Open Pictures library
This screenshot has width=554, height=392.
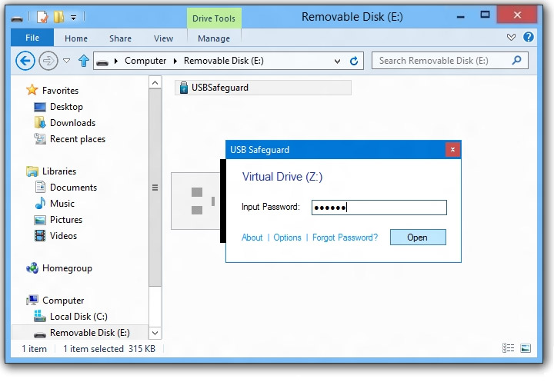pyautogui.click(x=66, y=220)
